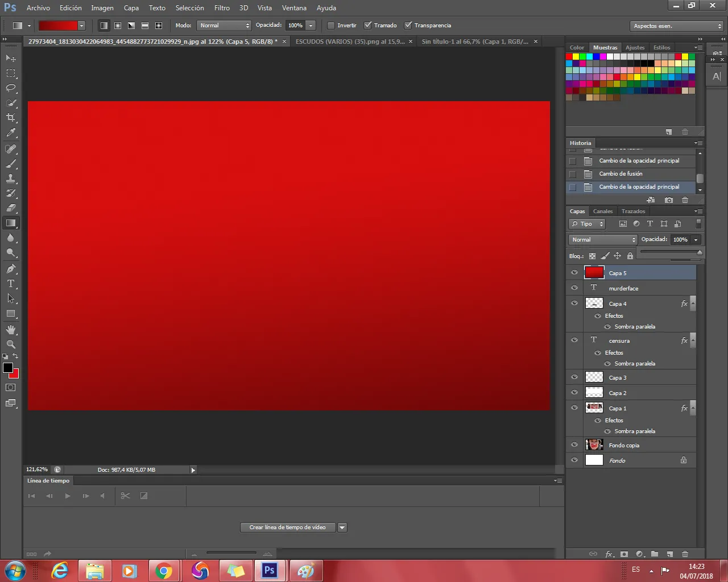The image size is (728, 582).
Task: Select the Path Selection tool
Action: 11,298
